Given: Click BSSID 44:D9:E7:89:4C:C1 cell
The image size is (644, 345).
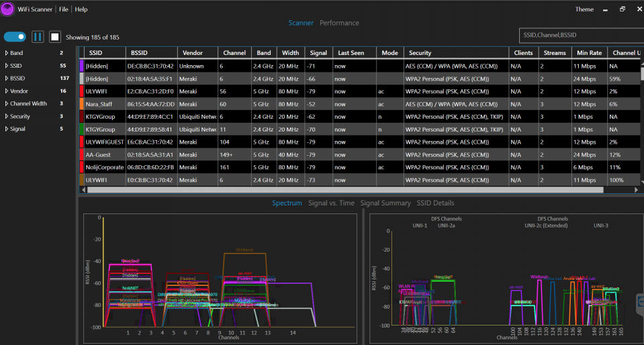Looking at the screenshot, I should [152, 117].
